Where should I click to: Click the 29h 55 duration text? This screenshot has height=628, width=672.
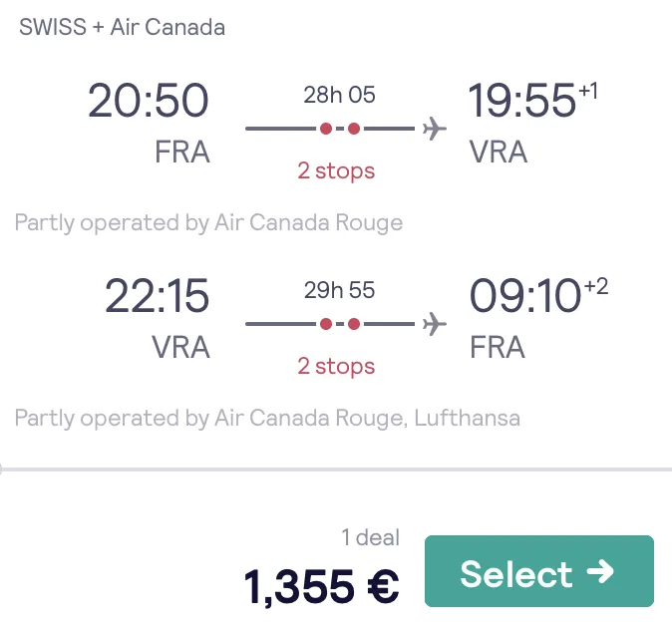[x=339, y=290]
